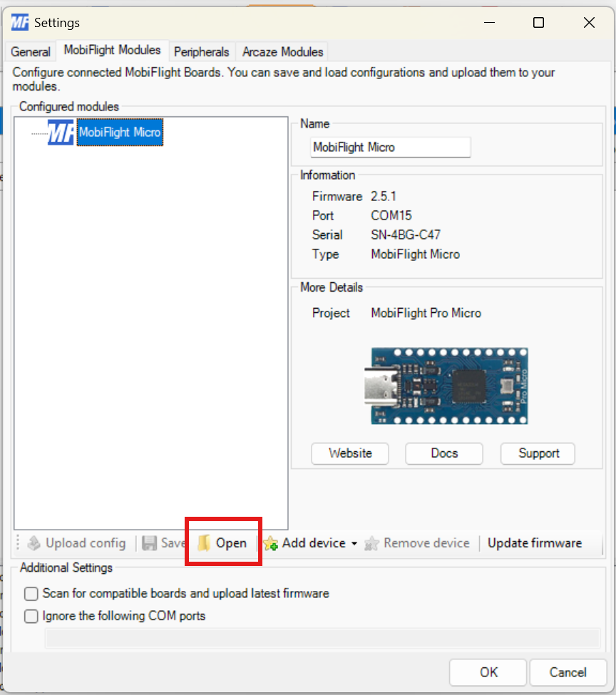Select the MobiFlight Modules tab

pos(112,50)
